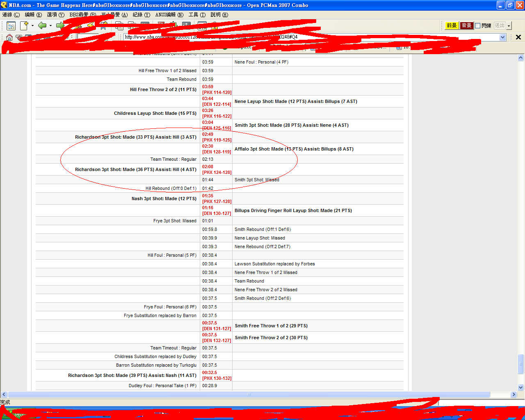Image resolution: width=525 pixels, height=420 pixels.
Task: Open the 連線 (C) menu
Action: coord(11,15)
